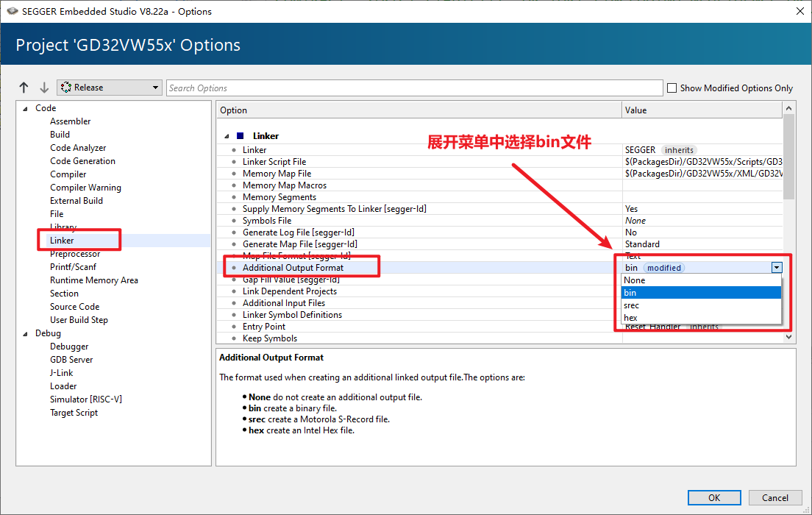Collapse the Debug tree node
812x515 pixels.
pyautogui.click(x=25, y=333)
